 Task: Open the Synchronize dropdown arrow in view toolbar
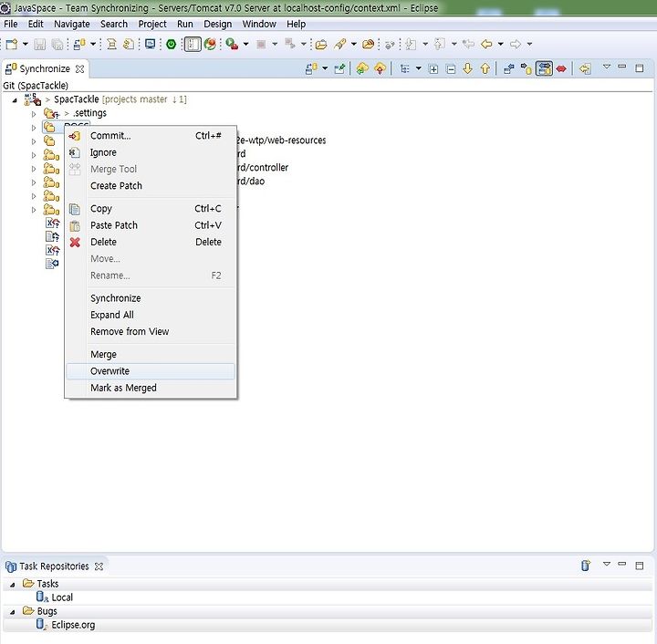[325, 68]
